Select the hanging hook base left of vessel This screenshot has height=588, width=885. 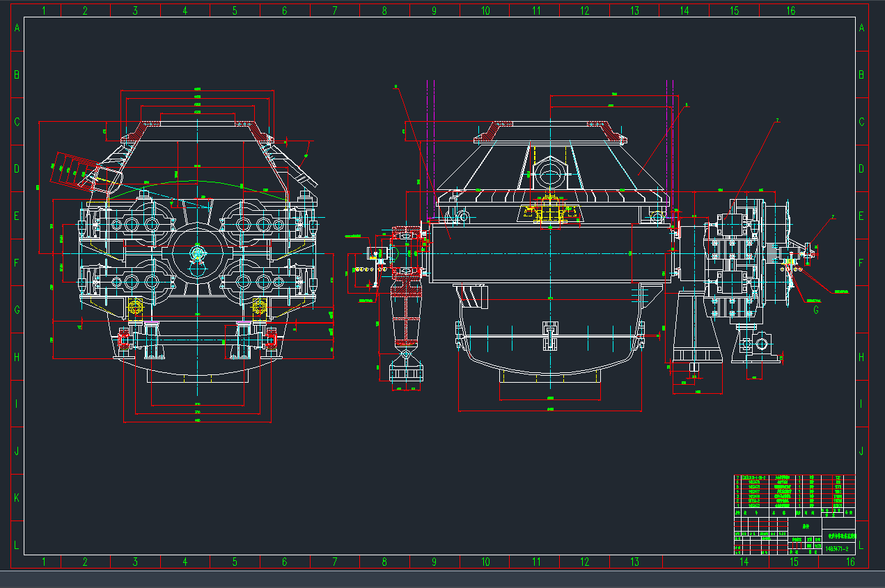pos(405,374)
